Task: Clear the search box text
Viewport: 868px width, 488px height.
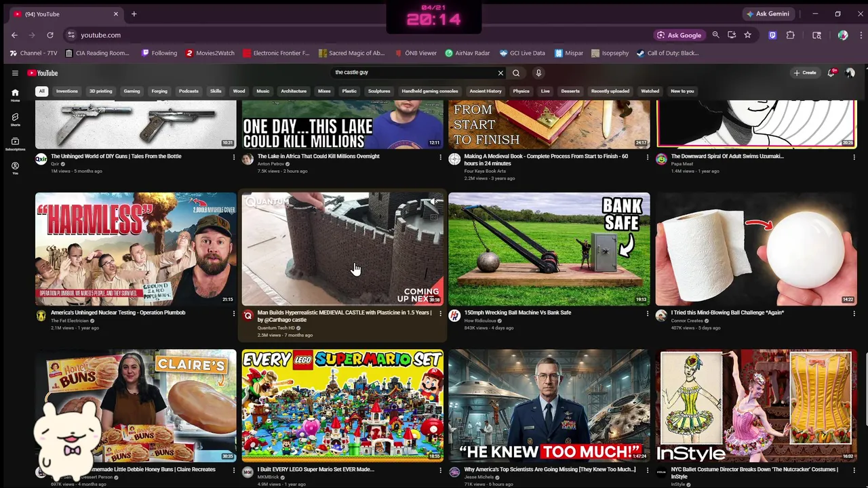Action: (x=500, y=73)
